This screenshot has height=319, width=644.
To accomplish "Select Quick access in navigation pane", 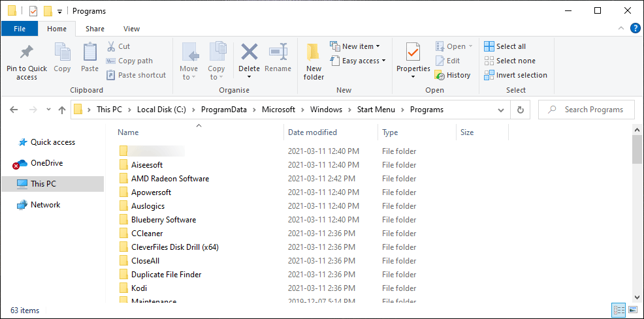I will 52,142.
